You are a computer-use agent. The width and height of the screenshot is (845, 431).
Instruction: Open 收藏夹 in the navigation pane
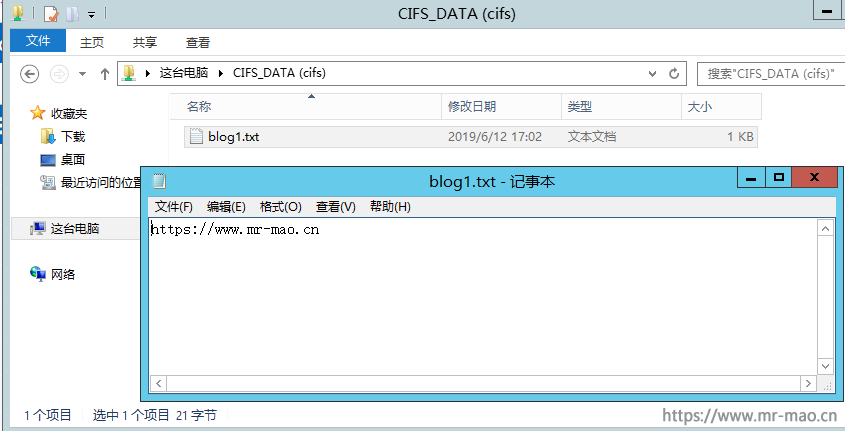tap(68, 114)
